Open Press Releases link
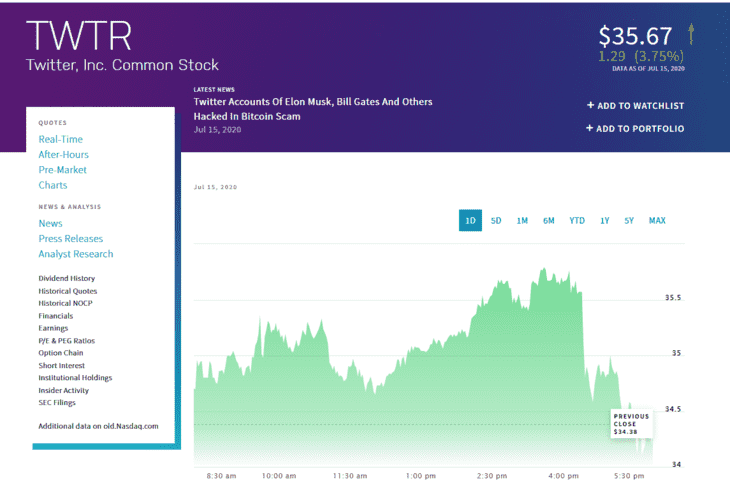The image size is (730, 500). click(x=71, y=239)
